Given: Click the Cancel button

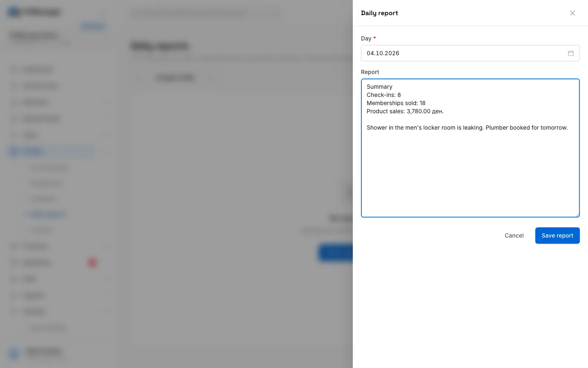Looking at the screenshot, I should (x=514, y=236).
